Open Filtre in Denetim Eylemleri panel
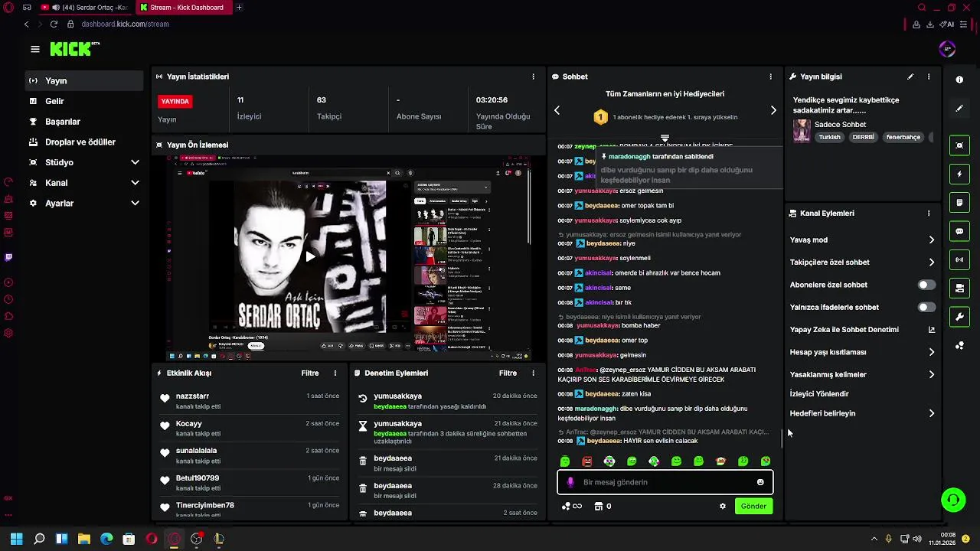The image size is (980, 551). pos(508,373)
